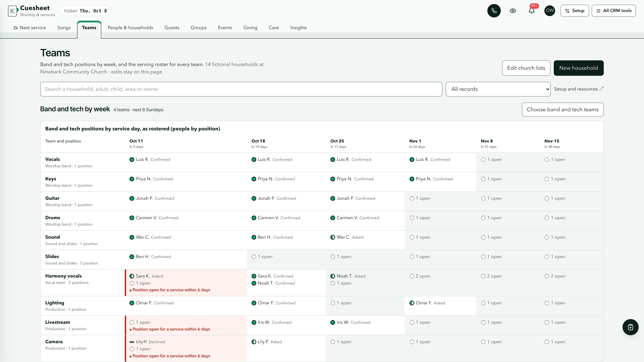Select the Care tab
The width and height of the screenshot is (644, 362).
point(274,28)
